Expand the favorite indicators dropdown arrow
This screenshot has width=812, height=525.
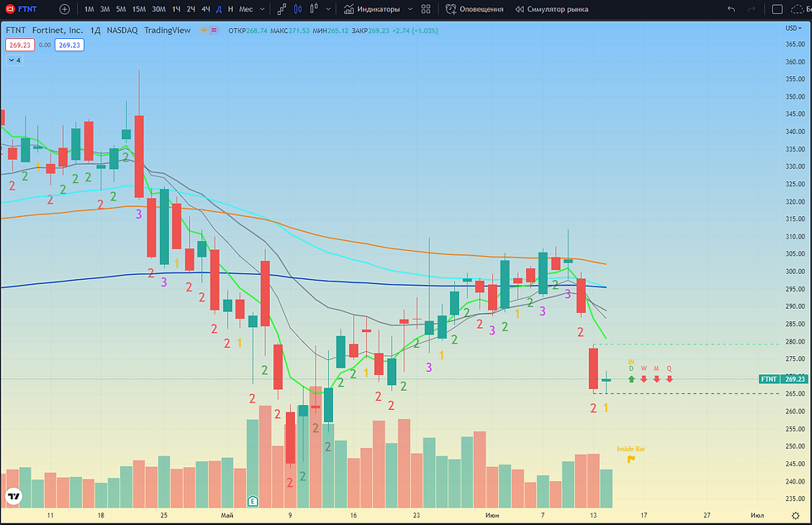point(410,9)
